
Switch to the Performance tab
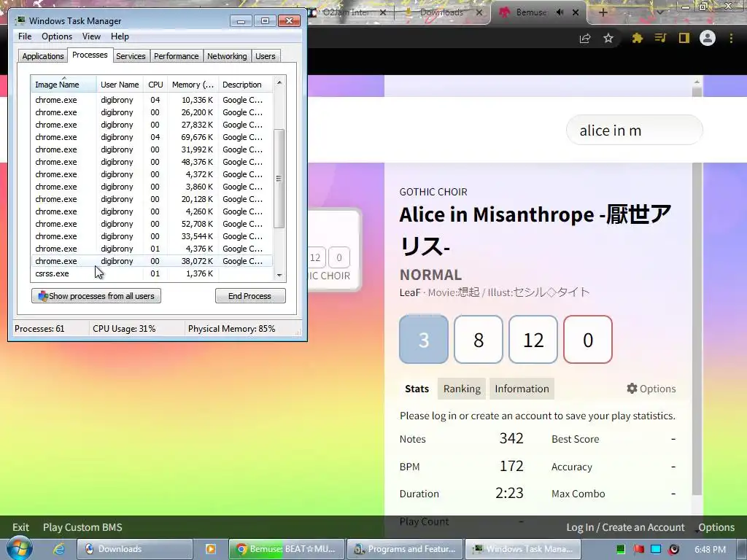click(x=176, y=56)
